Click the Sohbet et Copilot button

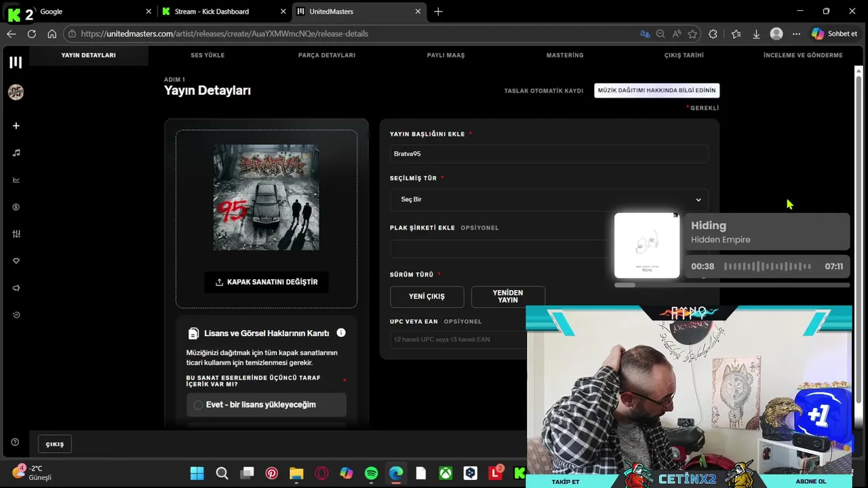pyautogui.click(x=834, y=34)
